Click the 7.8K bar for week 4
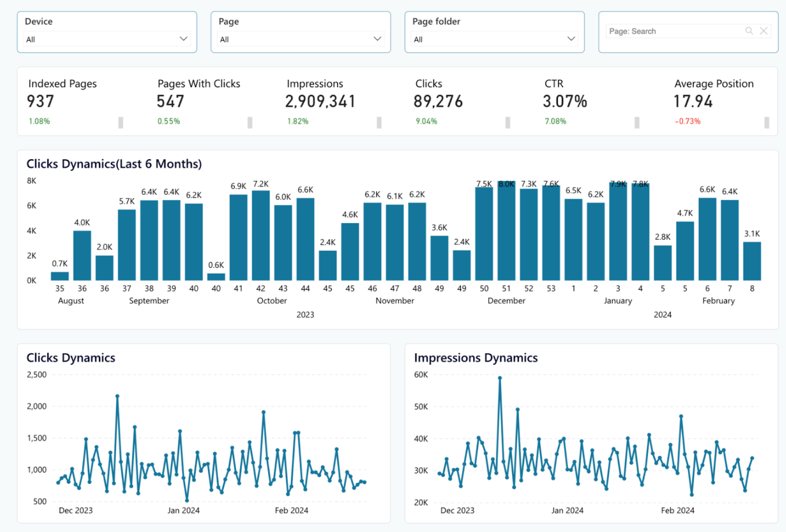 [x=640, y=232]
